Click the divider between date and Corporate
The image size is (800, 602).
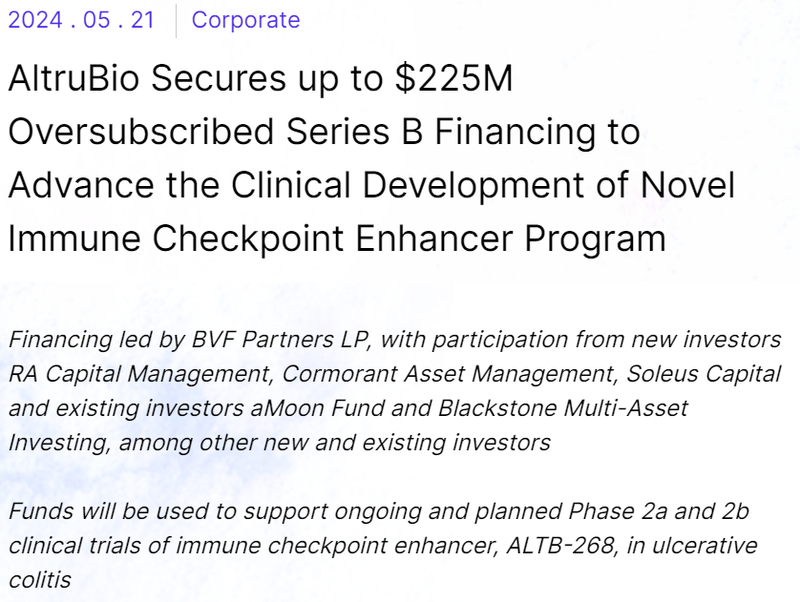click(x=176, y=20)
